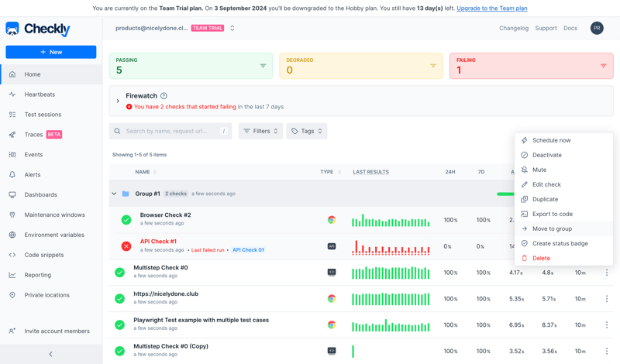Viewport: 620px width, 364px height.
Task: Toggle the Degraded status filter card
Action: 360,66
